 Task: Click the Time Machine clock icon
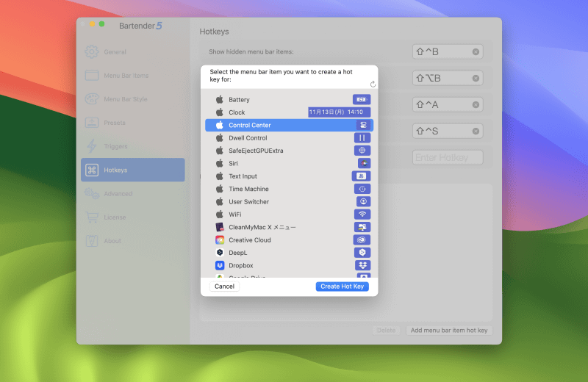(x=362, y=189)
